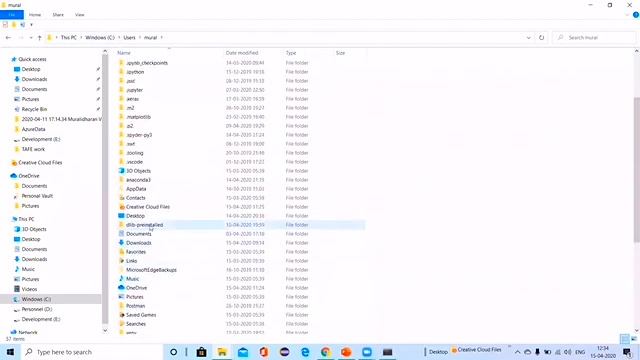Select the .spyder-py3 folder

[x=139, y=135]
